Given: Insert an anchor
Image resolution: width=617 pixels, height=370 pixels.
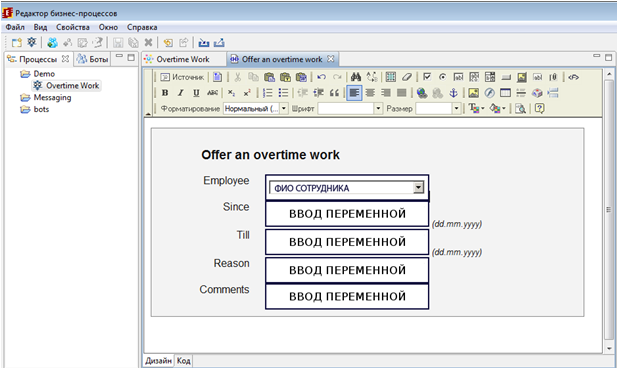Looking at the screenshot, I should click(453, 93).
